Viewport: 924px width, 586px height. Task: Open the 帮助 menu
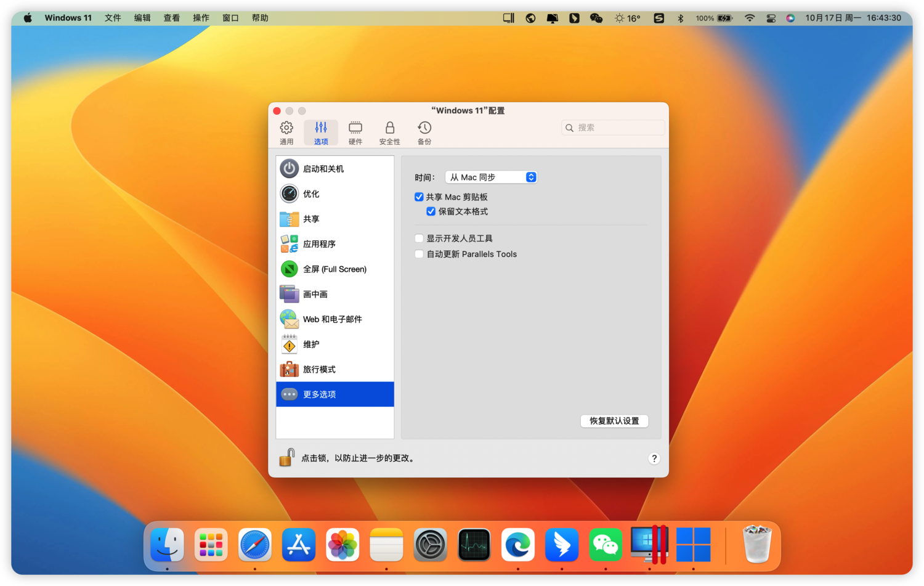pos(260,18)
